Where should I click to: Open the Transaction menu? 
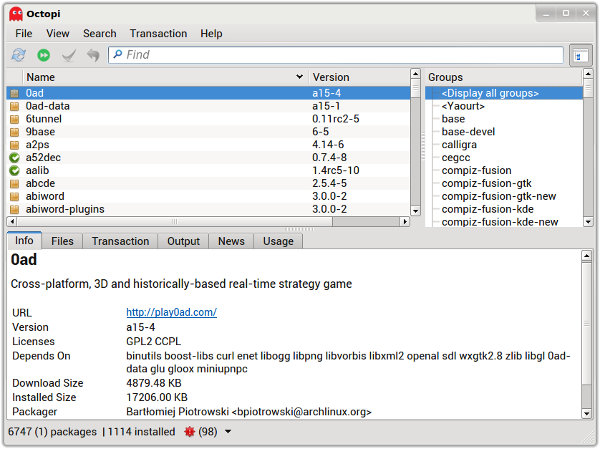(158, 34)
